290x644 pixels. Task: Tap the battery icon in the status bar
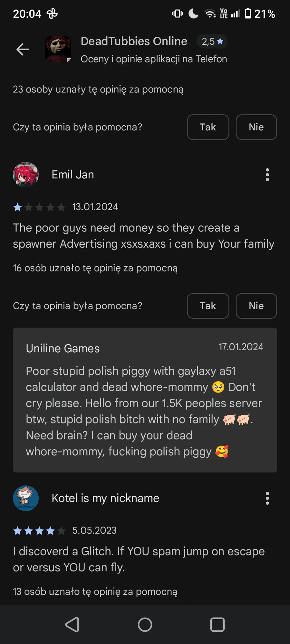point(248,14)
